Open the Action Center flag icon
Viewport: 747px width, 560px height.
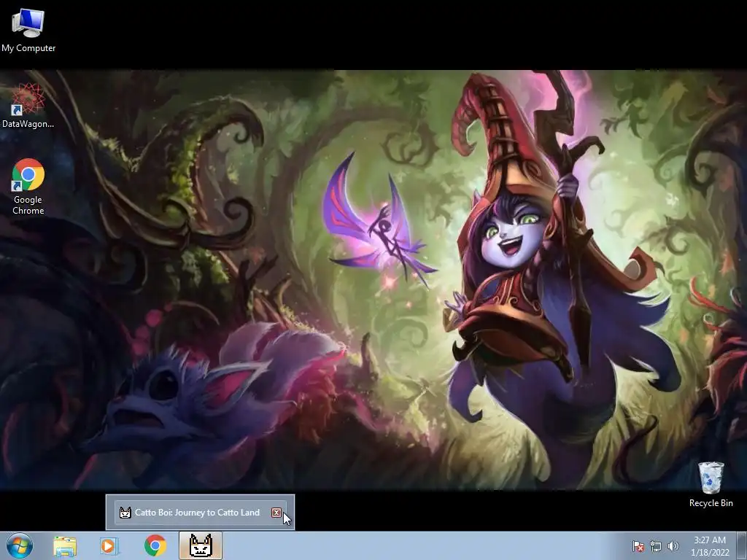(x=638, y=545)
